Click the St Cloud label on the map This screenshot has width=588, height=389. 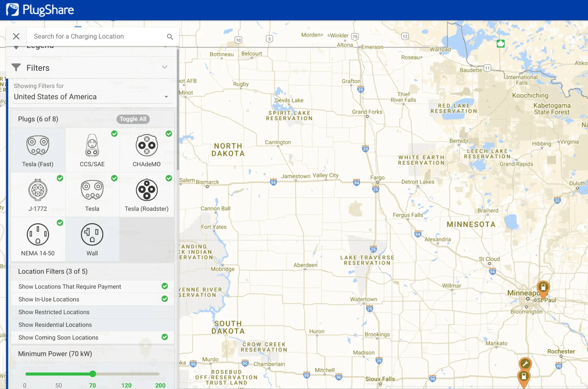click(x=489, y=259)
